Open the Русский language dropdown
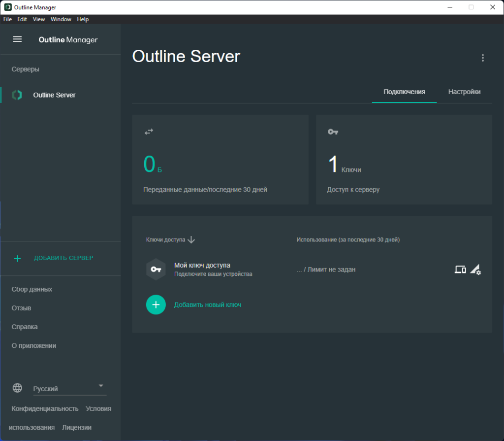 69,388
